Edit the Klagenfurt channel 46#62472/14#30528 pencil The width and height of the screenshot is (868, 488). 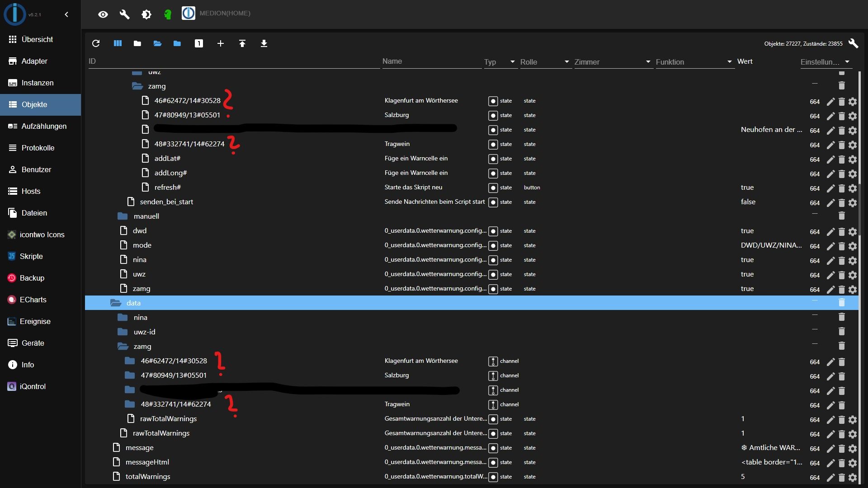point(830,362)
